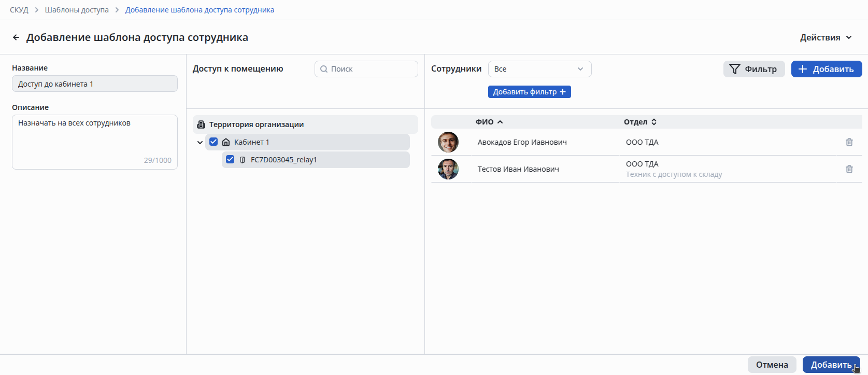
Task: Go to СКУД breadcrumb
Action: click(19, 10)
